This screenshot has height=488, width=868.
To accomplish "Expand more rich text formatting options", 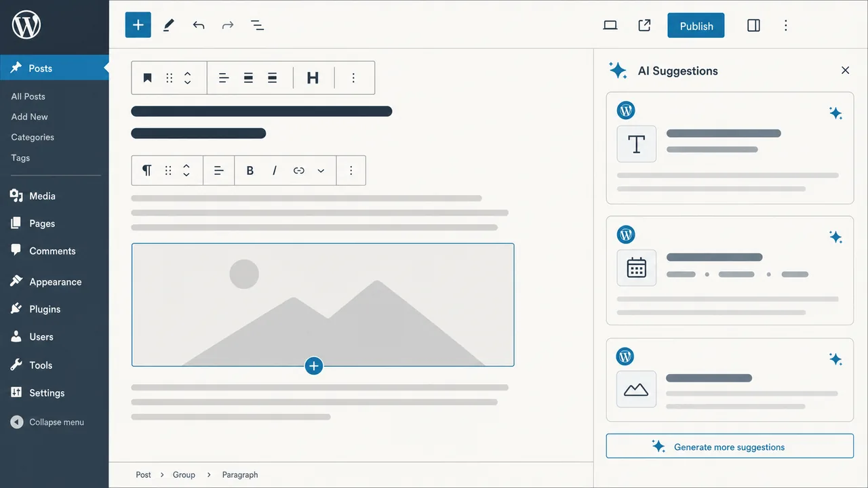I will point(321,171).
